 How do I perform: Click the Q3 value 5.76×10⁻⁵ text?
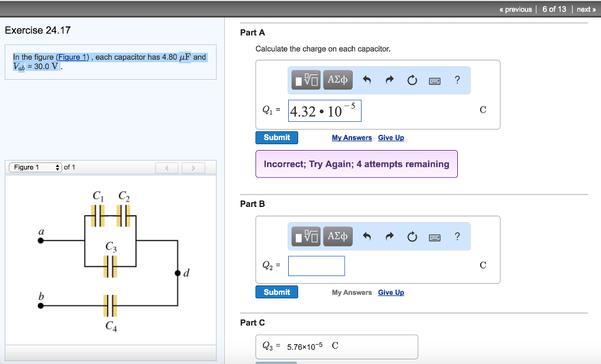pos(305,347)
